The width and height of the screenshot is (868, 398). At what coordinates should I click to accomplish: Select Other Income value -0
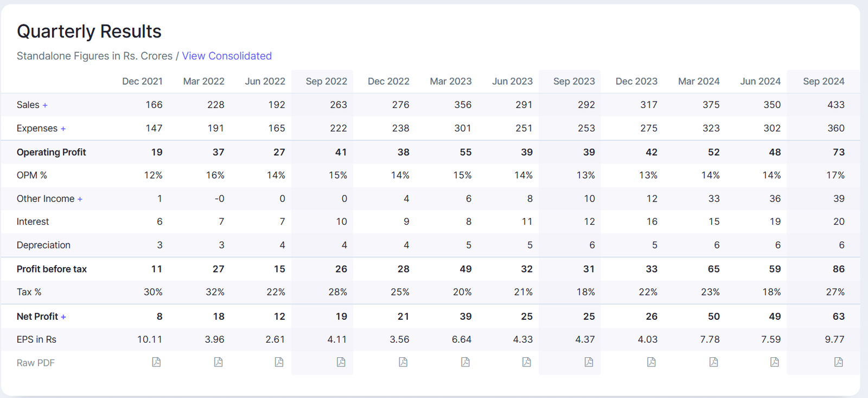(x=219, y=199)
